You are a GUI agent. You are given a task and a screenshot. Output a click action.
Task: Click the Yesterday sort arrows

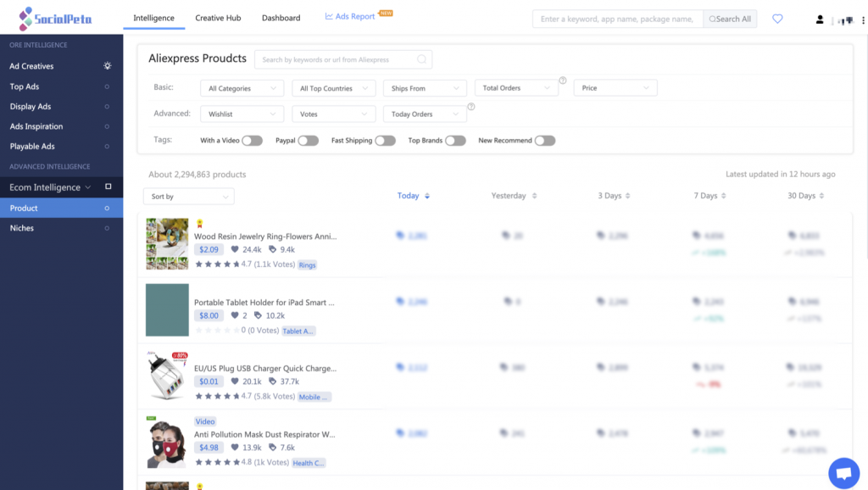(x=534, y=196)
